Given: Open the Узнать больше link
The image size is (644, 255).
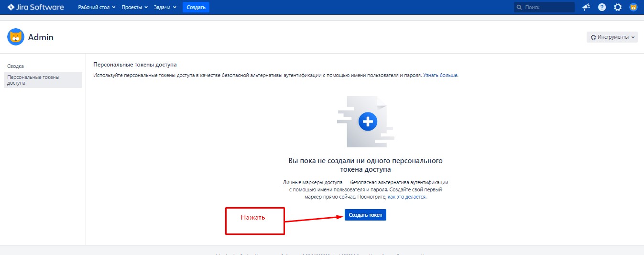Looking at the screenshot, I should point(440,76).
